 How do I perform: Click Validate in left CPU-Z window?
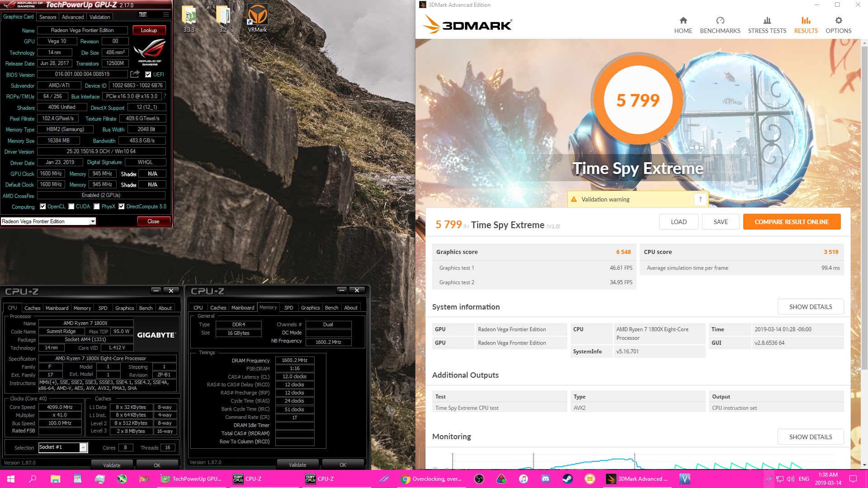click(x=112, y=465)
